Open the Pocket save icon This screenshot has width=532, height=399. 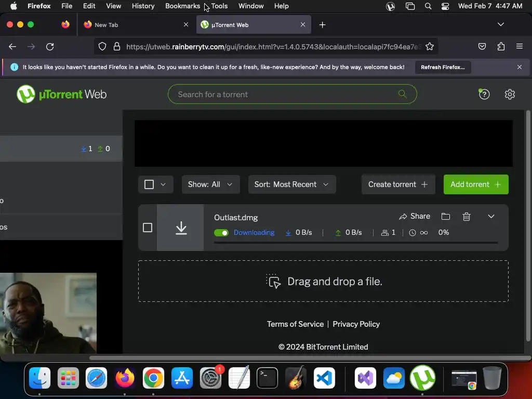(x=482, y=46)
